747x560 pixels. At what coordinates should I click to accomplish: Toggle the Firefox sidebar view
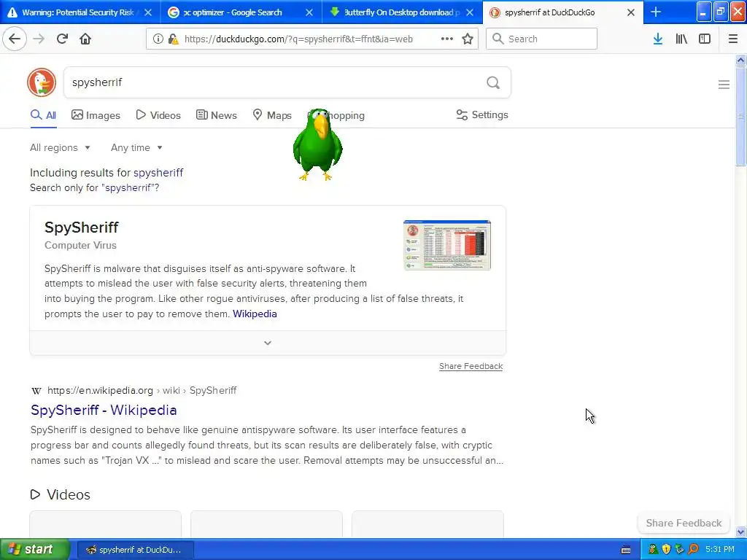(705, 39)
